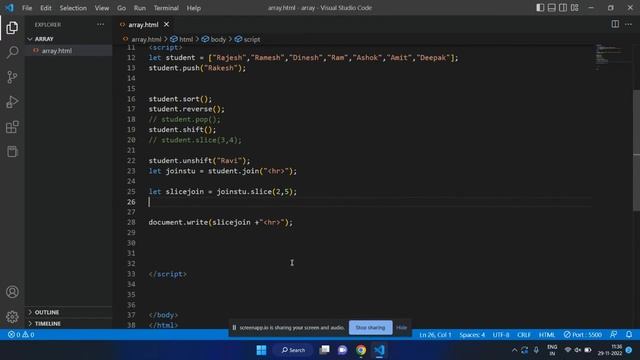The image size is (640, 360).
Task: Hide the screen sharing banner
Action: coord(402,327)
